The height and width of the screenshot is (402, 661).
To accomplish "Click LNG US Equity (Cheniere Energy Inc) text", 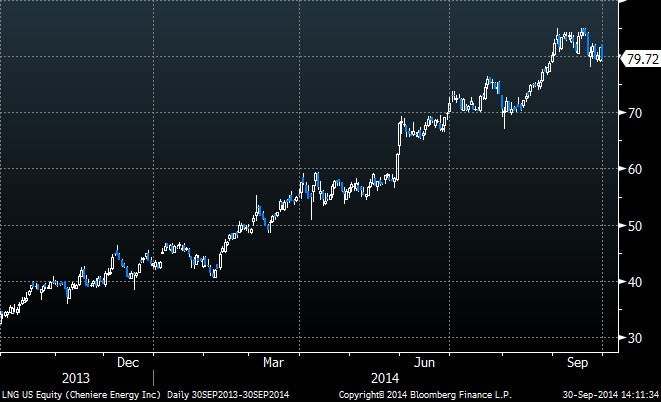I will (x=81, y=395).
